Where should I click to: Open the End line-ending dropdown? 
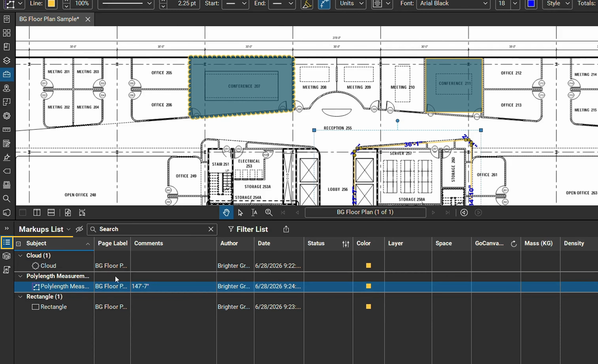(282, 4)
